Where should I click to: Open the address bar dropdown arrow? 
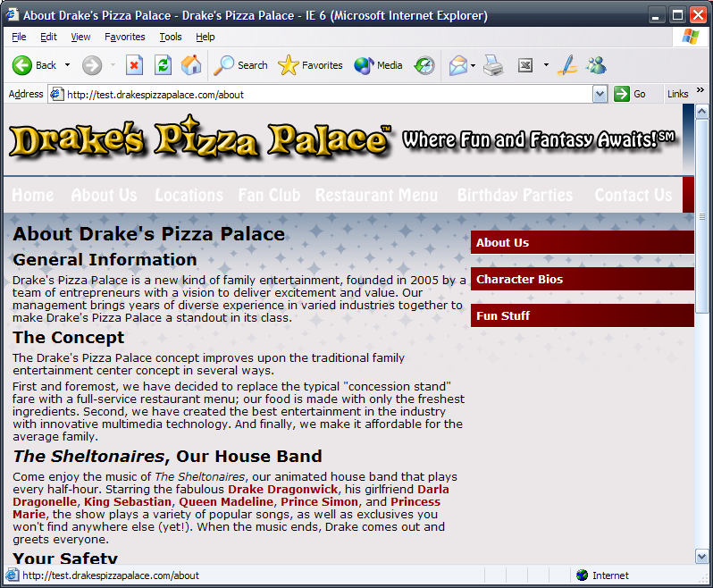point(600,94)
